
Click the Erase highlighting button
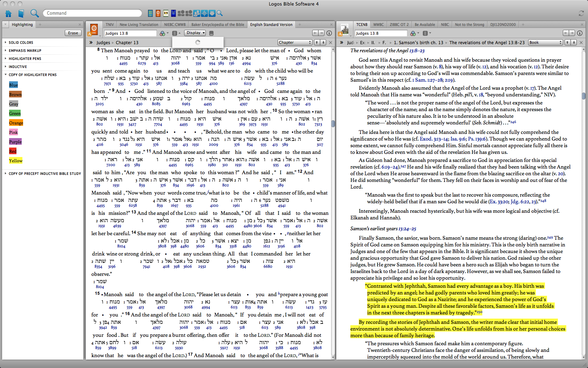coord(73,33)
